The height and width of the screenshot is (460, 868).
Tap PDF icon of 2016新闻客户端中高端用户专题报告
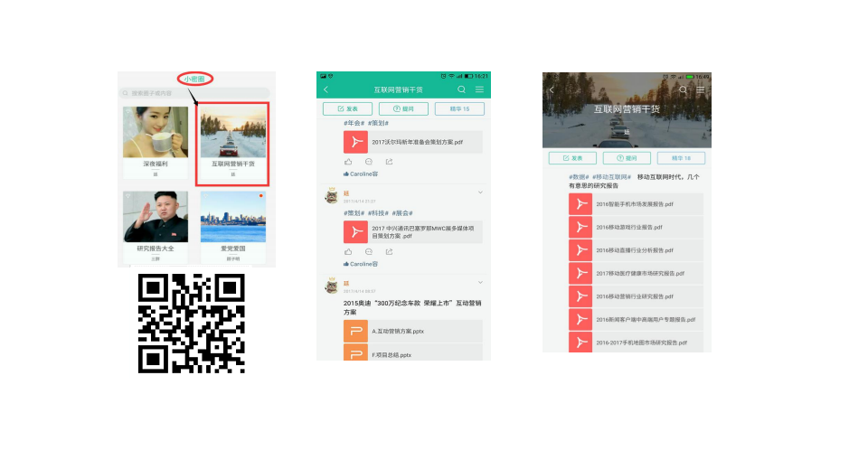point(580,319)
